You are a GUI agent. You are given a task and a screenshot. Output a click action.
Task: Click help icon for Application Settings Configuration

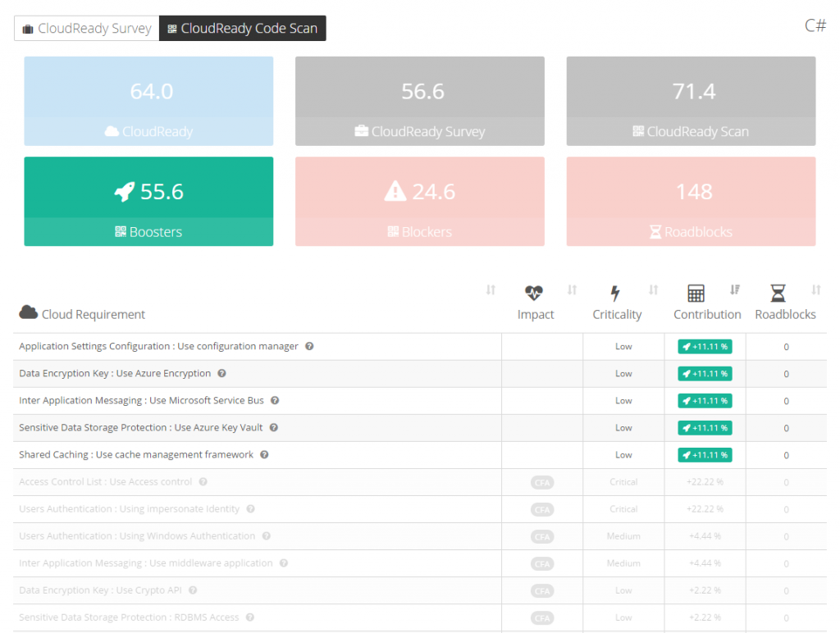tap(309, 346)
